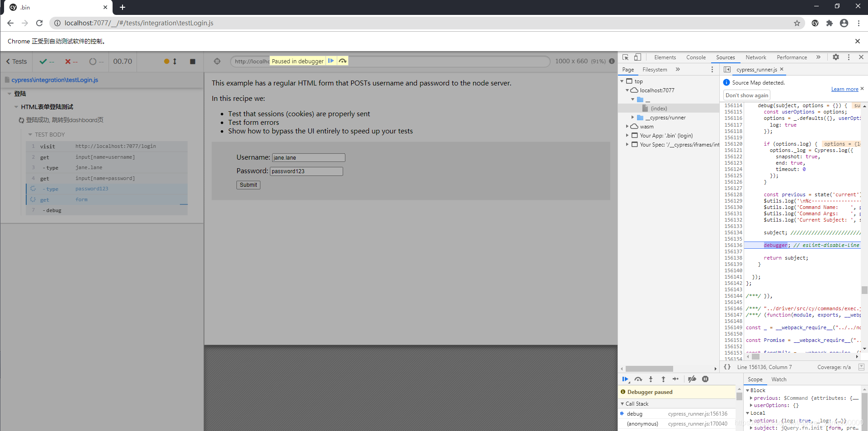Viewport: 868px width, 431px height.
Task: Resume script execution in debugger toolbar
Action: [625, 379]
